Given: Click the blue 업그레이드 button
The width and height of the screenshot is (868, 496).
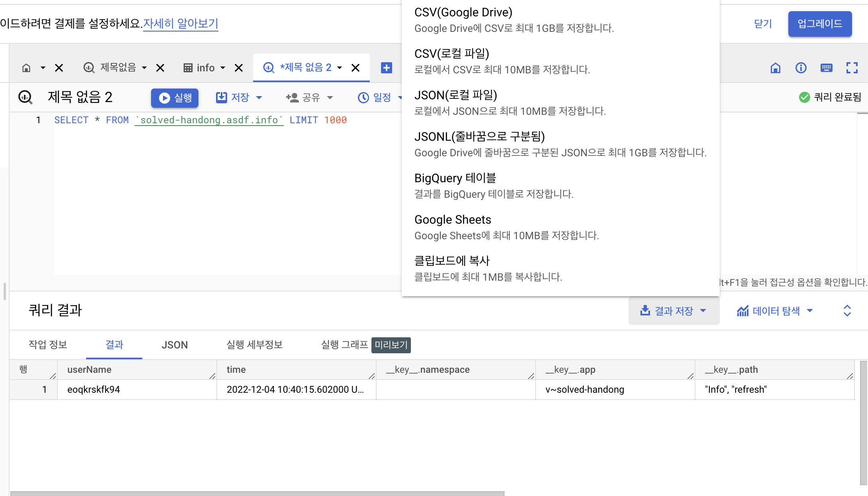Looking at the screenshot, I should tap(819, 24).
